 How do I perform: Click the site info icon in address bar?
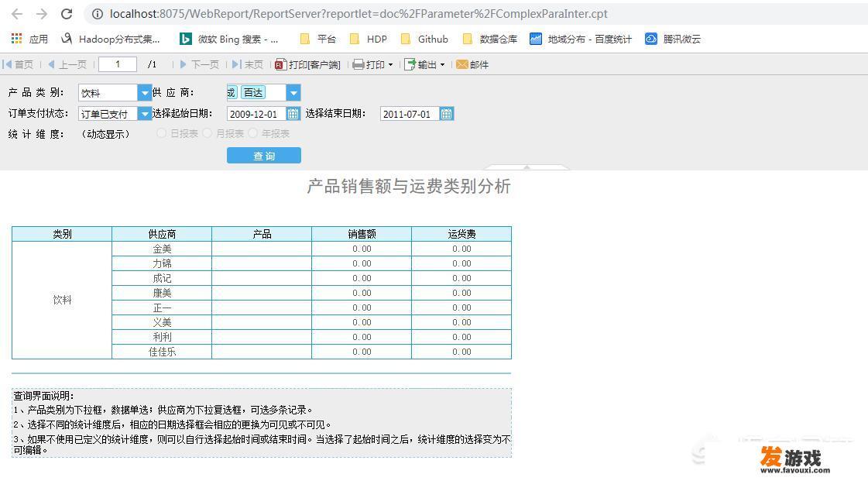98,14
